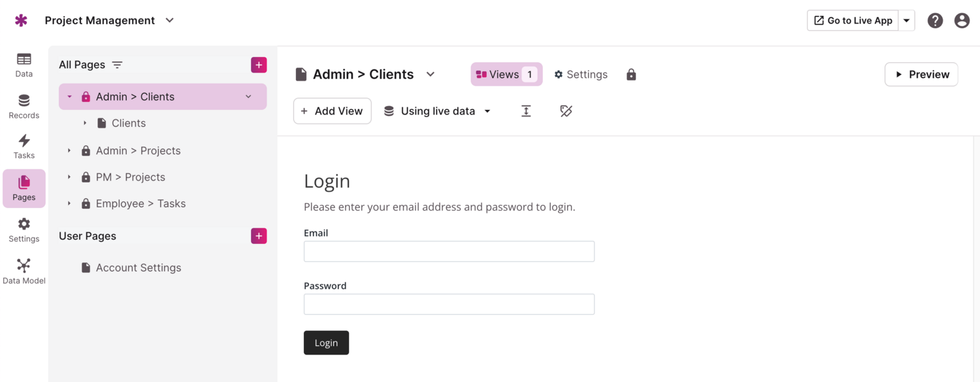Expand the Clients child page
Image resolution: width=980 pixels, height=382 pixels.
(x=85, y=124)
